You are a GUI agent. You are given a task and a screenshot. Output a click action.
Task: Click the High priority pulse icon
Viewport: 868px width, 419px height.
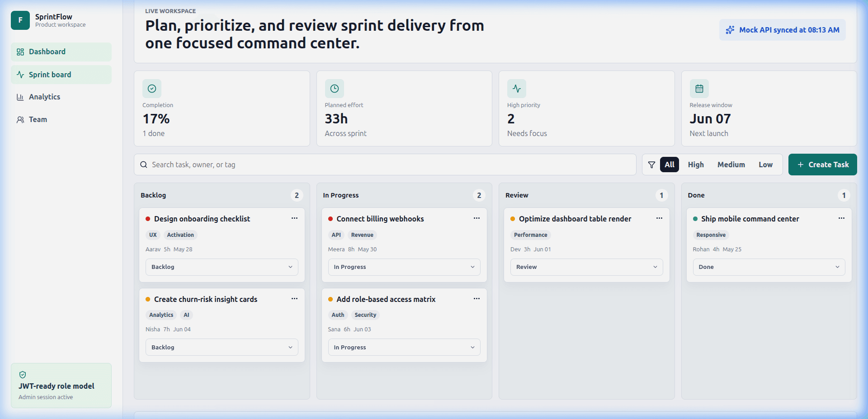[517, 89]
